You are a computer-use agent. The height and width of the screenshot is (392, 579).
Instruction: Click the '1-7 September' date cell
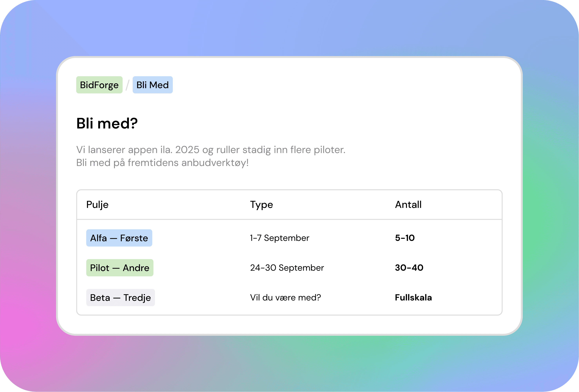280,238
